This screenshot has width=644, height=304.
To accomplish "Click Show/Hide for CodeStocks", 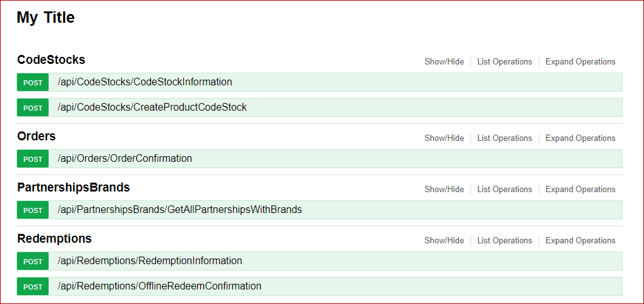I will [x=444, y=62].
